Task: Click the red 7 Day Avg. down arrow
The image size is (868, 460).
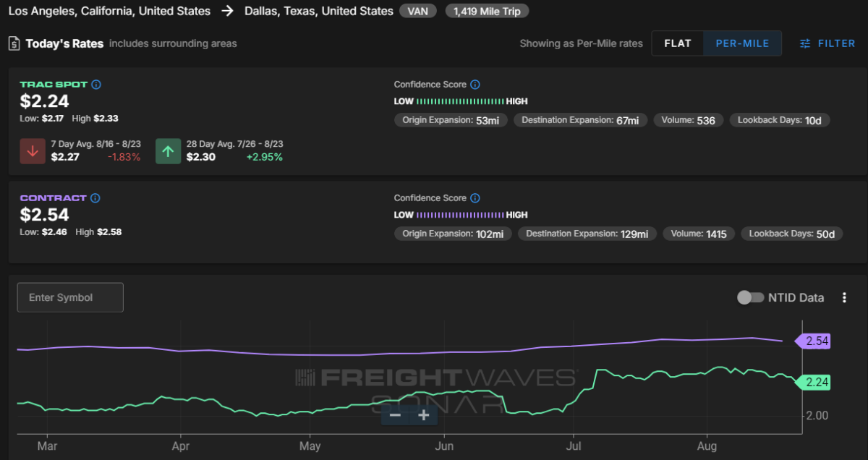Action: tap(33, 151)
